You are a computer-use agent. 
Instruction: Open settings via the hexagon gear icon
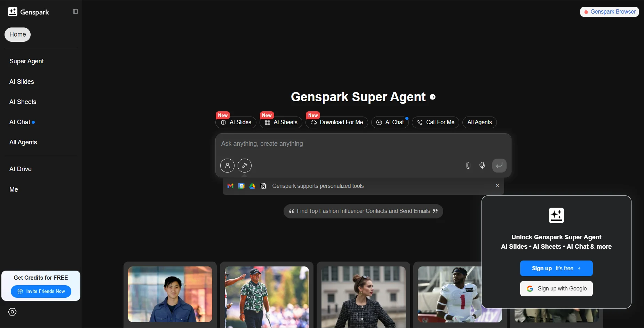pyautogui.click(x=12, y=312)
